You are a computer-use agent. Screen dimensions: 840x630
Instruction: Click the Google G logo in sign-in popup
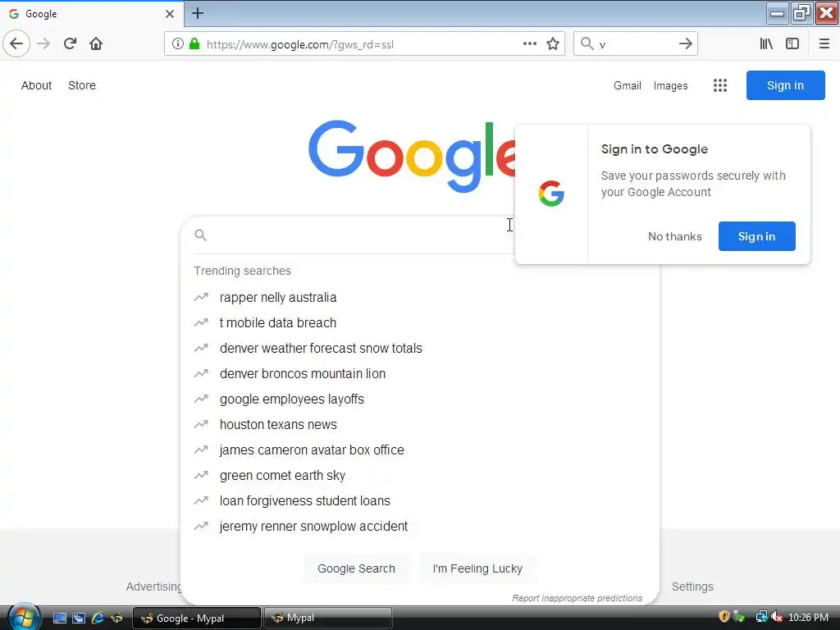point(551,194)
